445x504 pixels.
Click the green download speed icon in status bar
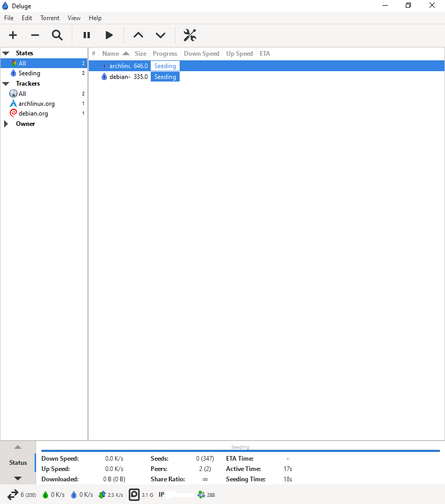tap(45, 495)
